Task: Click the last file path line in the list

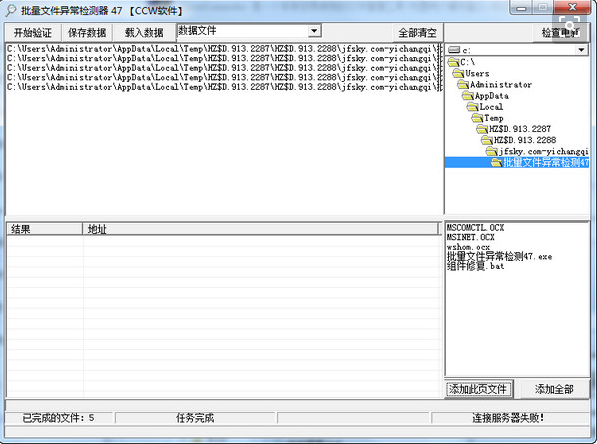Action: pyautogui.click(x=225, y=87)
